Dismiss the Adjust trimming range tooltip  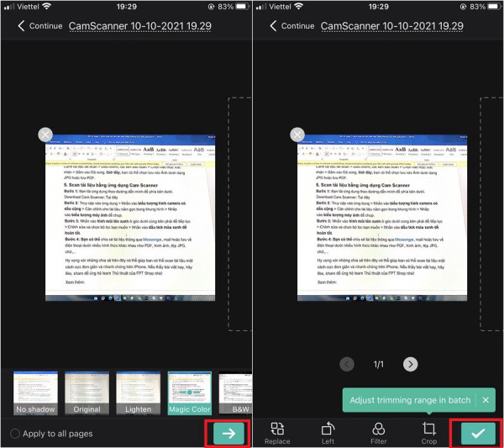tap(485, 400)
